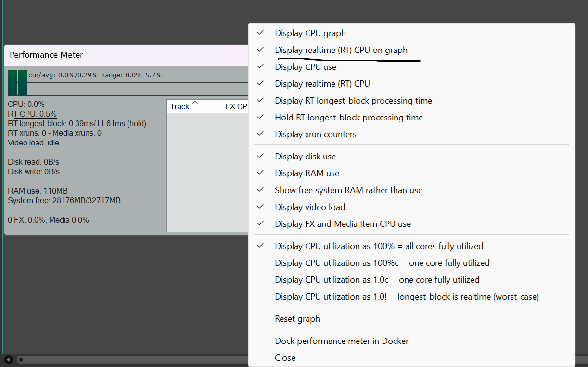Disable Display video load
The height and width of the screenshot is (367, 588).
click(310, 207)
